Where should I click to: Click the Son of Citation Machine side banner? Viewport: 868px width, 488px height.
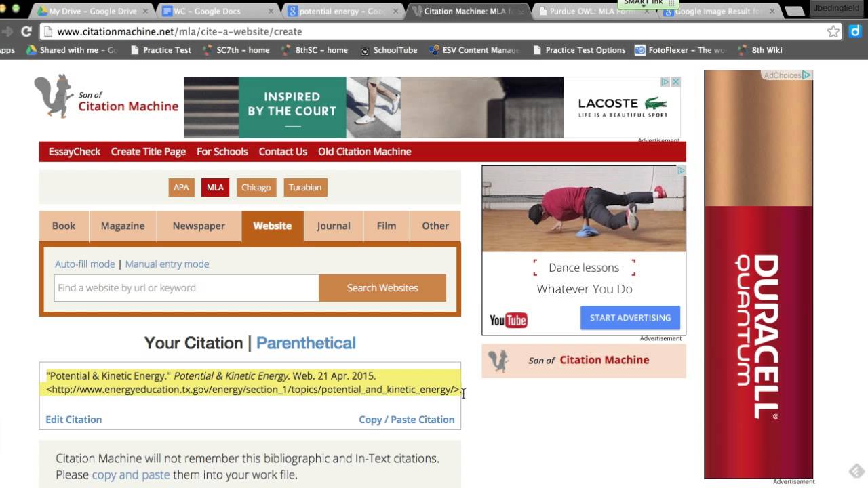point(584,361)
